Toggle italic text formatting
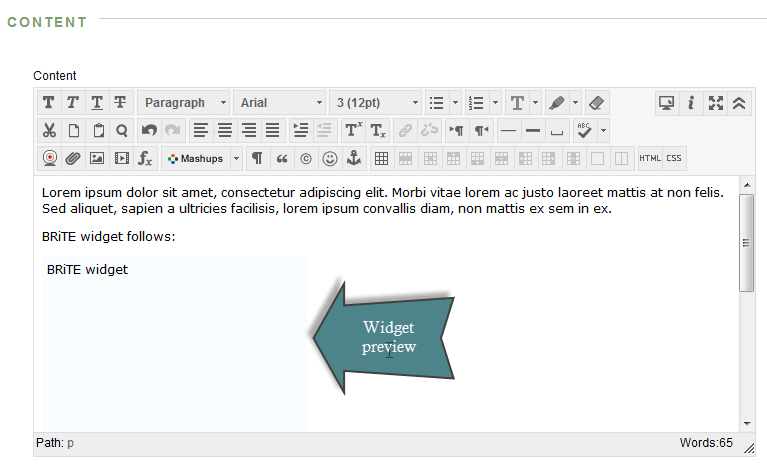767x471 pixels. [x=72, y=103]
